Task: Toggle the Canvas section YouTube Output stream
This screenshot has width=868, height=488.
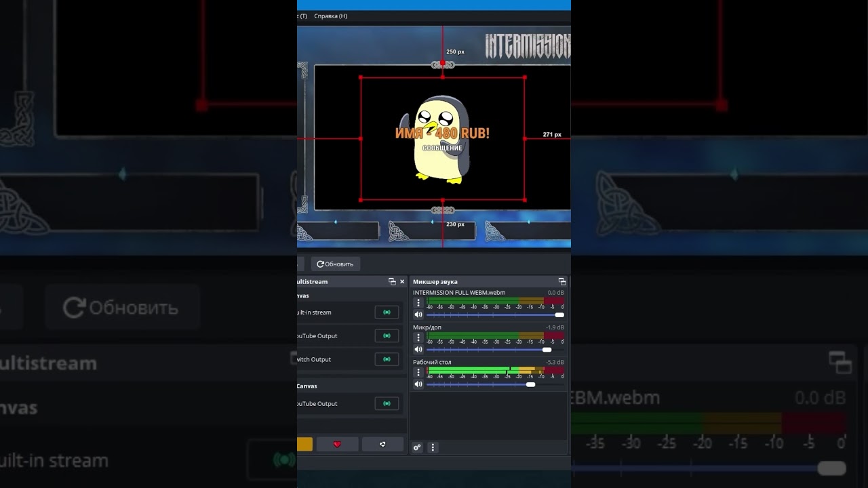Action: [x=387, y=403]
